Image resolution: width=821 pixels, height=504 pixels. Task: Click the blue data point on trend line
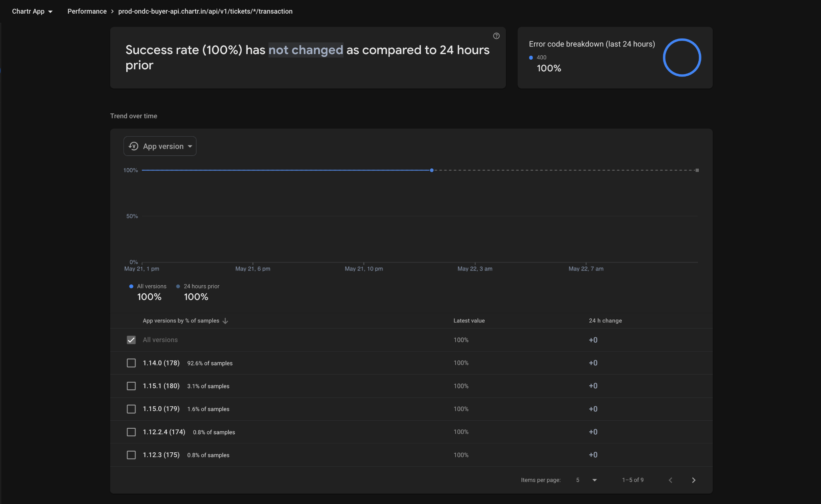pos(432,170)
